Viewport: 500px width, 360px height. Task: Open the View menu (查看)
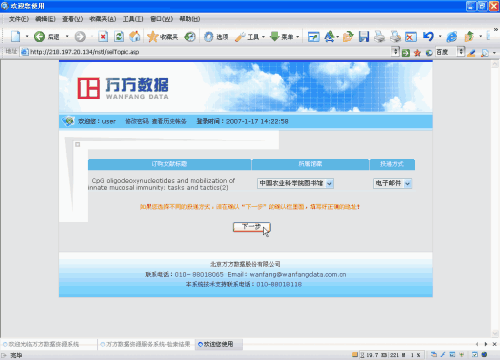coord(72,19)
